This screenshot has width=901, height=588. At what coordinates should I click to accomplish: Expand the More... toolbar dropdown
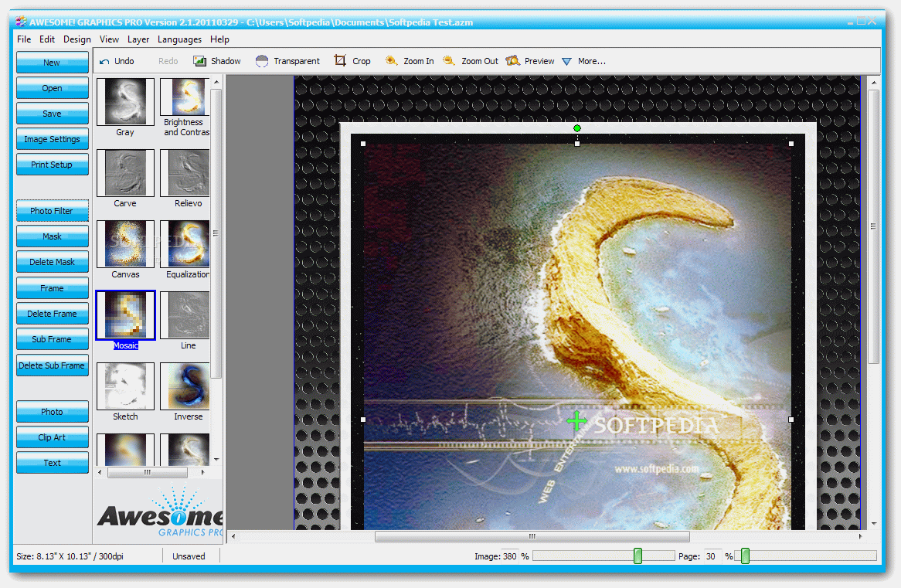click(566, 62)
